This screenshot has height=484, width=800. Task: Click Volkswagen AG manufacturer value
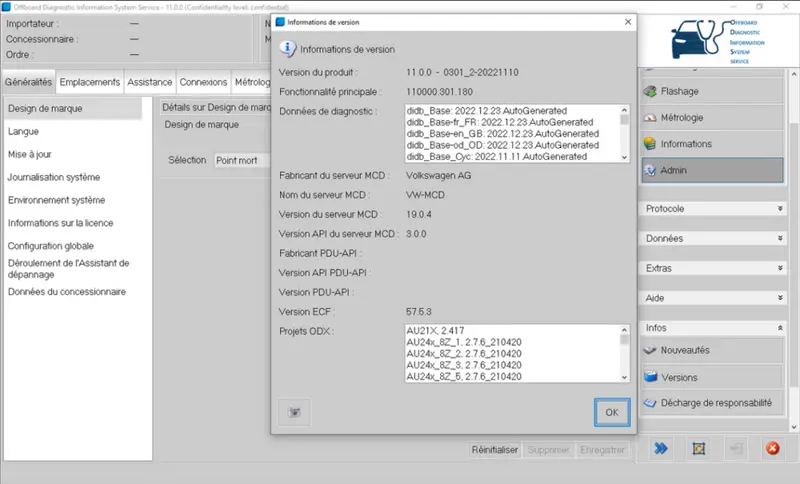pyautogui.click(x=439, y=175)
